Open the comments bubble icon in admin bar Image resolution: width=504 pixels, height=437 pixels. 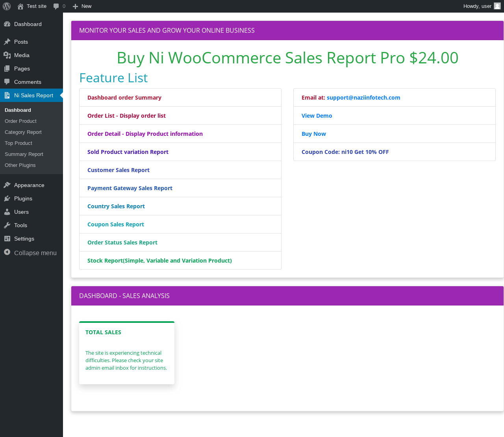pos(56,6)
